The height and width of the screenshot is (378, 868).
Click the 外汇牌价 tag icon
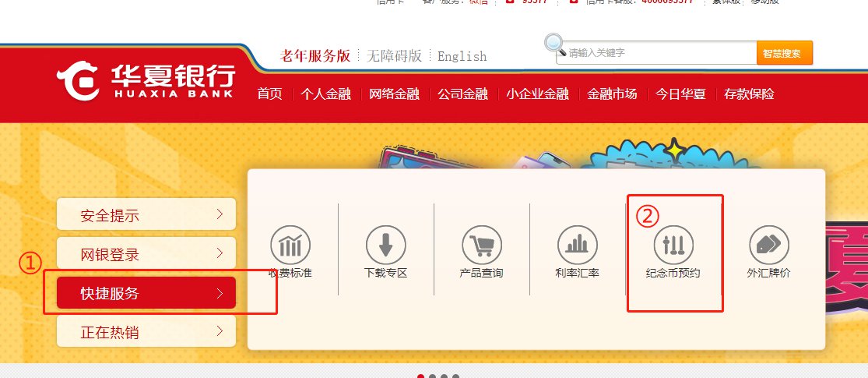pos(769,245)
